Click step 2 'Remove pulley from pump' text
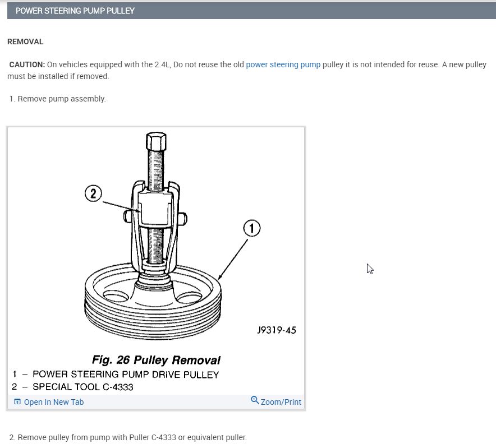 tap(128, 437)
